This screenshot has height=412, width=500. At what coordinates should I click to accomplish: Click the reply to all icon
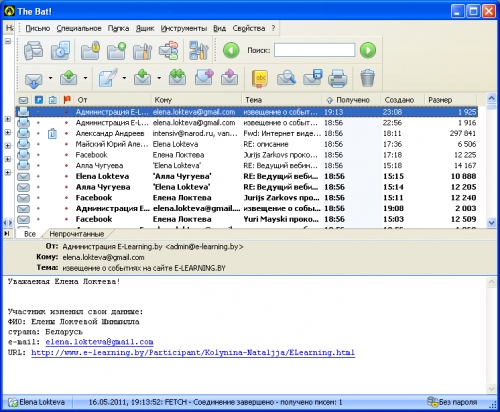coord(177,77)
